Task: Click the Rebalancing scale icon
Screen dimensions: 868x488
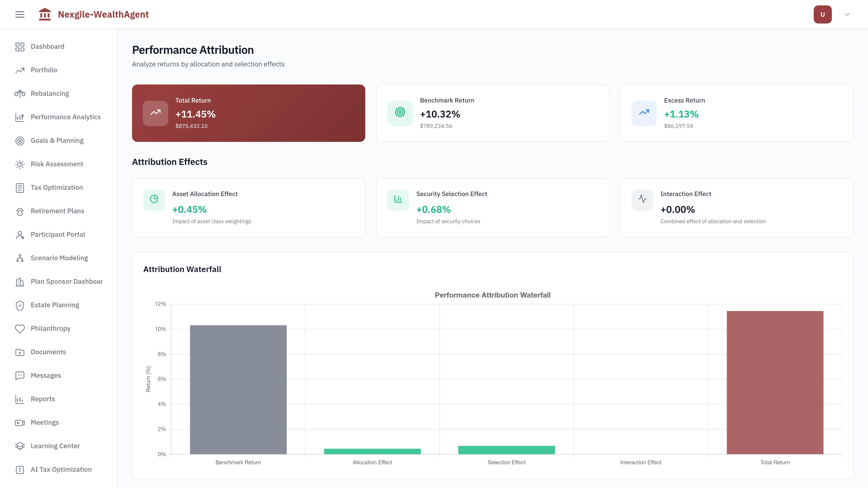Action: [x=19, y=93]
